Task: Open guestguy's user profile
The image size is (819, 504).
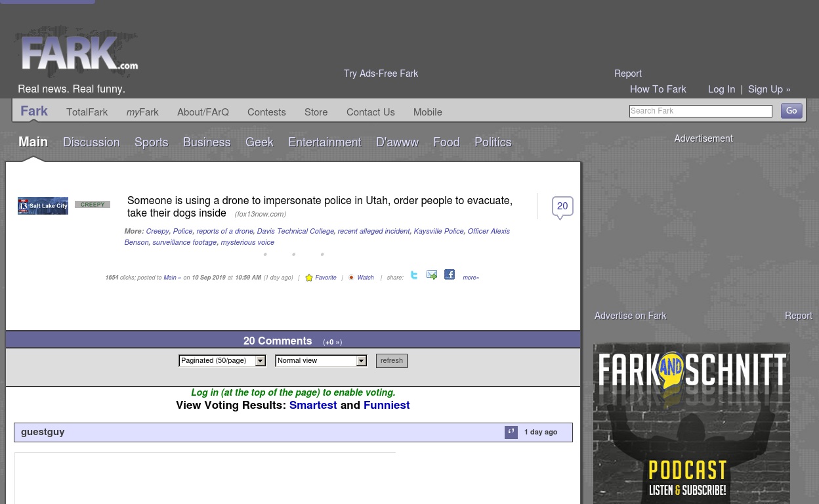Action: click(x=43, y=432)
